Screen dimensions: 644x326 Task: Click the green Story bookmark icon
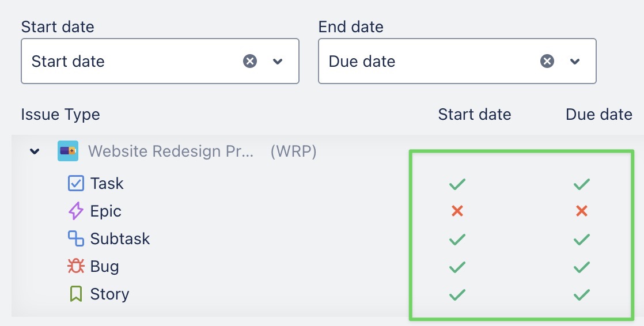[x=76, y=294]
